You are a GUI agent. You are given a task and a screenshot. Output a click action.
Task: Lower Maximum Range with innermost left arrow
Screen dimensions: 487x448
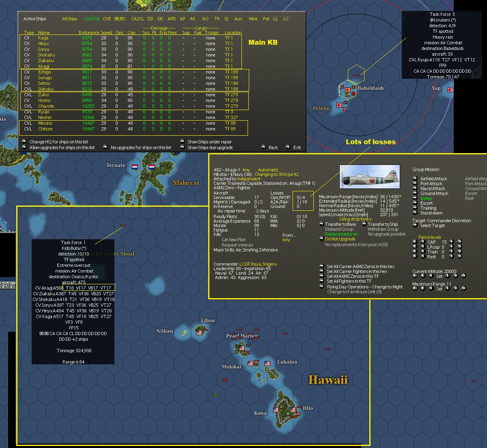(431, 288)
